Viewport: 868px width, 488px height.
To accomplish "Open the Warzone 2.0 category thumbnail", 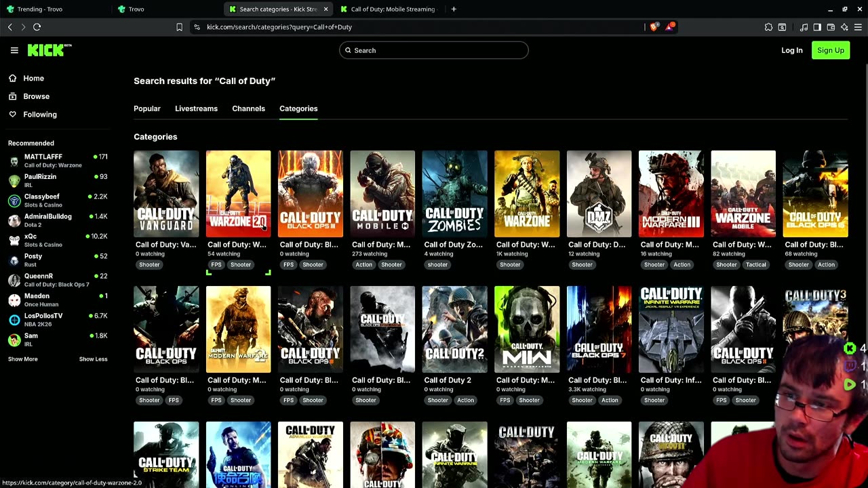I will coord(238,194).
